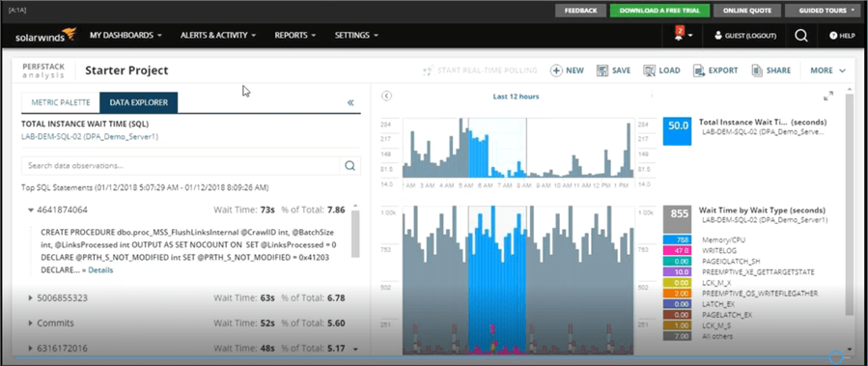Collapse SQL statement 4641874064

pyautogui.click(x=31, y=210)
